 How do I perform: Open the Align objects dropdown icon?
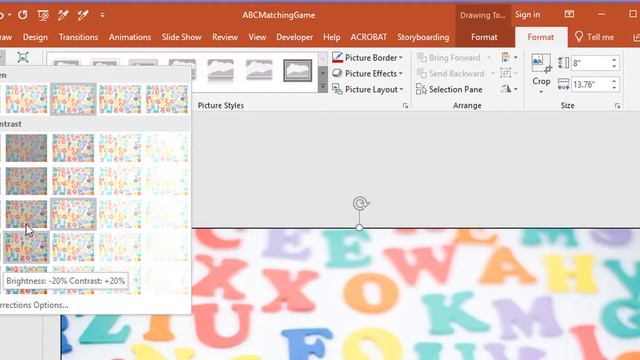pos(509,58)
